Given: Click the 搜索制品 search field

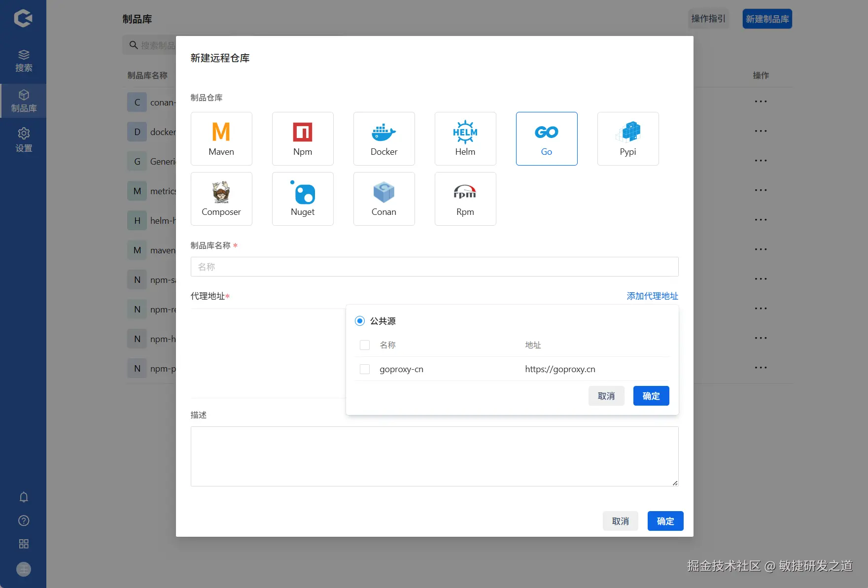Looking at the screenshot, I should point(150,45).
